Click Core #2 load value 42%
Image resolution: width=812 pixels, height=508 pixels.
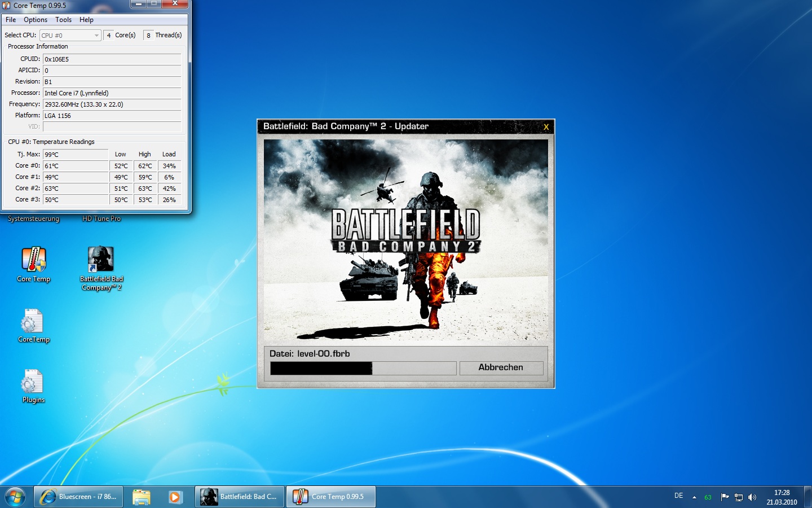pos(169,189)
